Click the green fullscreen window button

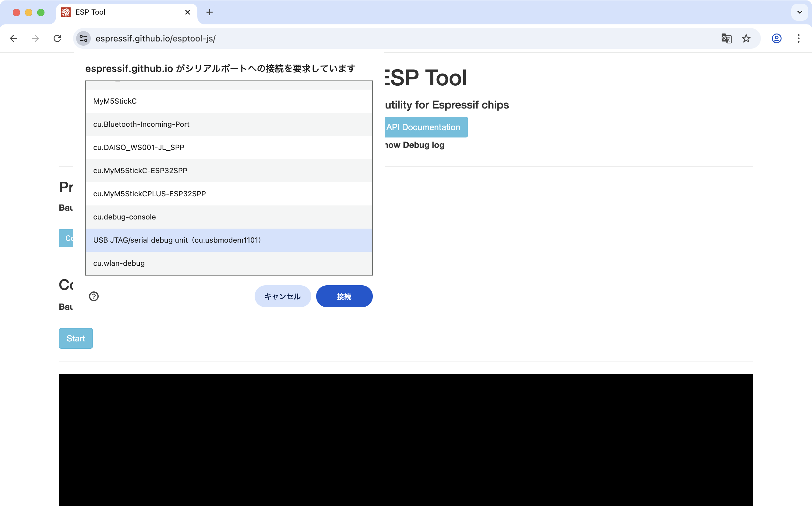pos(41,12)
